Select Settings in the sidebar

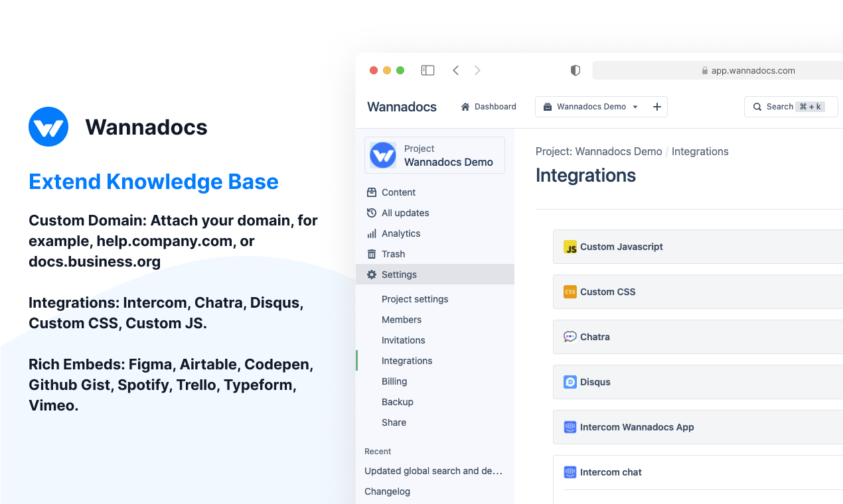coord(435,275)
